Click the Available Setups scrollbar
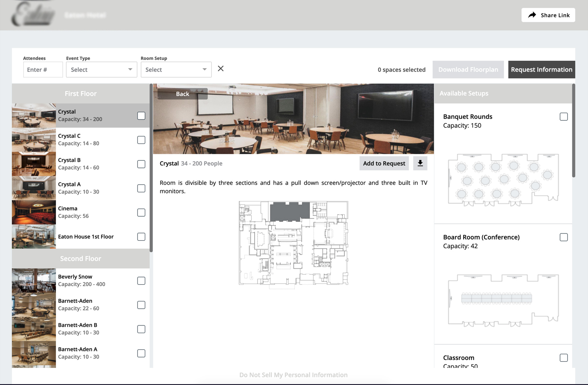The width and height of the screenshot is (588, 385). click(574, 130)
